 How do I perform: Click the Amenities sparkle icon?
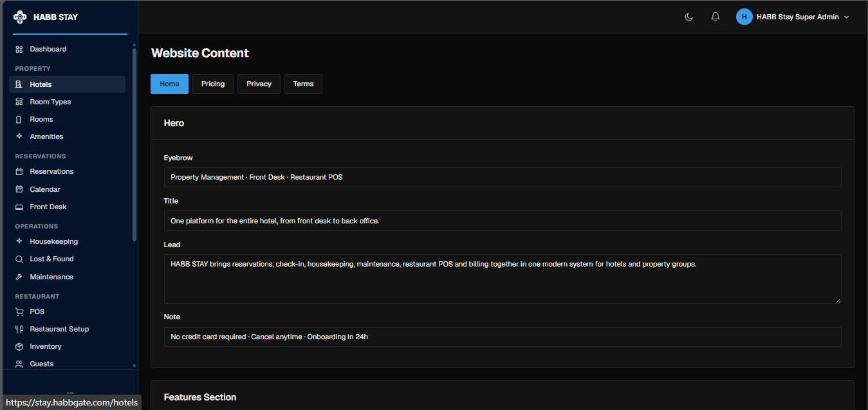[x=19, y=136]
